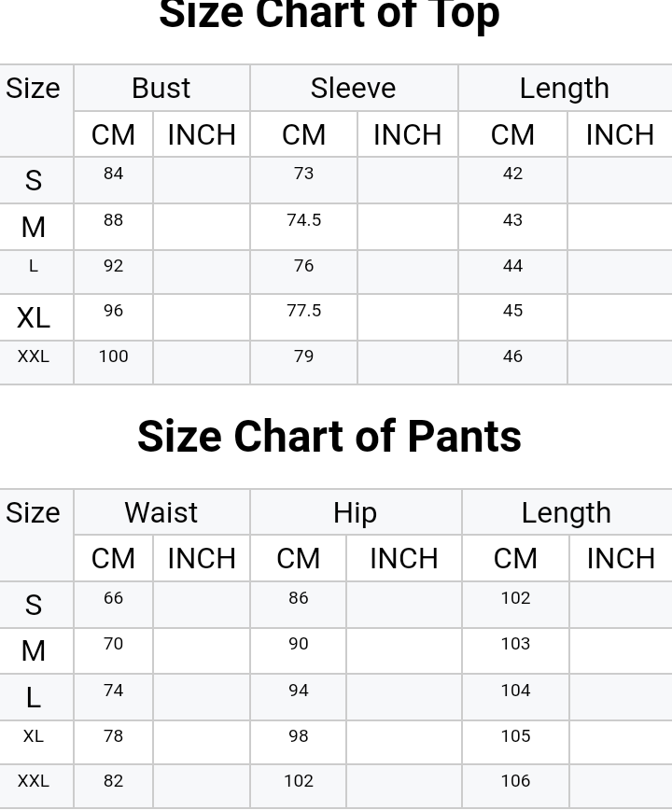Select the Sleeve column header
Screen dimensions: 672x810
353,89
